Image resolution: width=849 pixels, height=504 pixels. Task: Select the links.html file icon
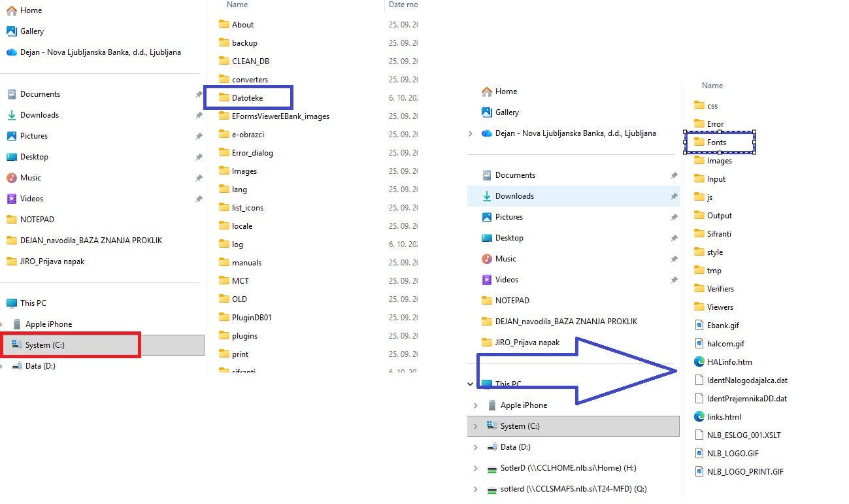(699, 417)
